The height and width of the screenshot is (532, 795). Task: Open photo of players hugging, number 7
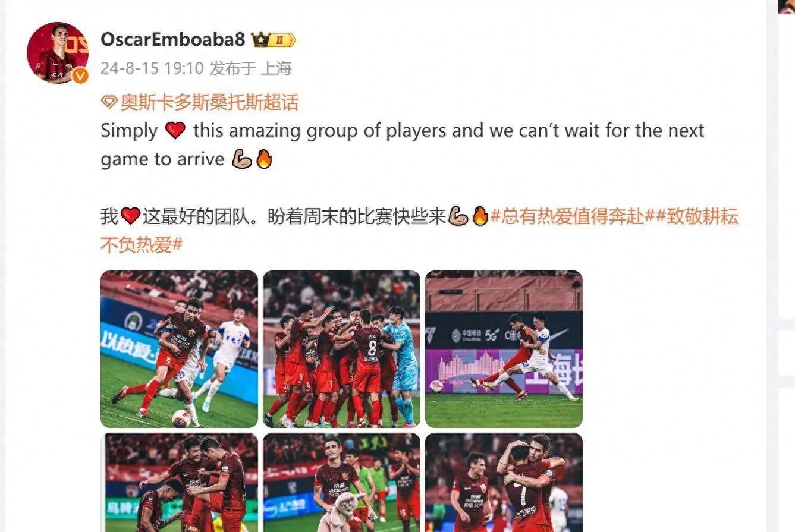coord(504,483)
